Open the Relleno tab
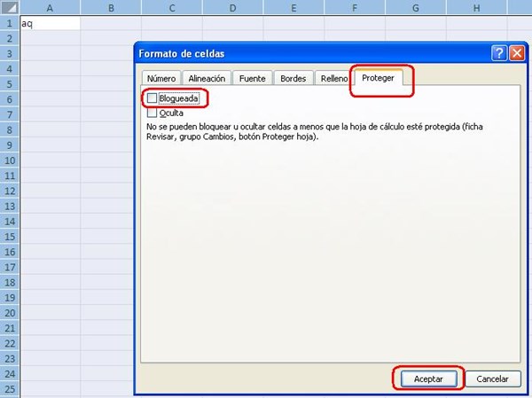Screen dimensions: 532x398 point(334,78)
